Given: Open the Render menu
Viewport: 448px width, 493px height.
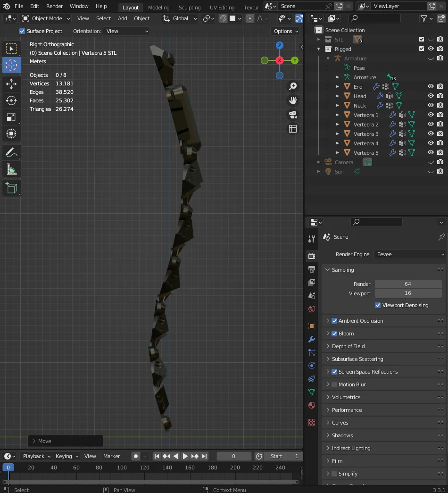Looking at the screenshot, I should click(54, 6).
